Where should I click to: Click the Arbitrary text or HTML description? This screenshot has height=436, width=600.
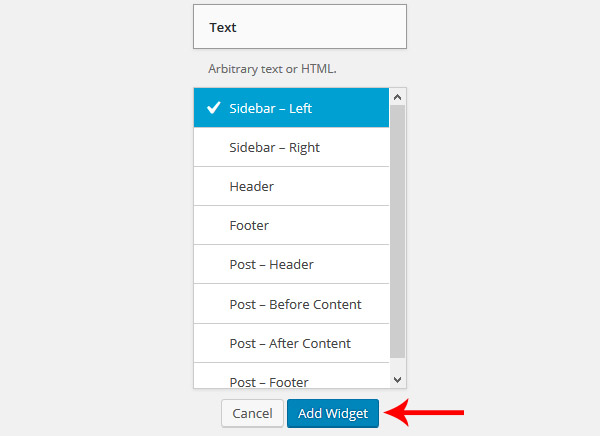(x=272, y=69)
